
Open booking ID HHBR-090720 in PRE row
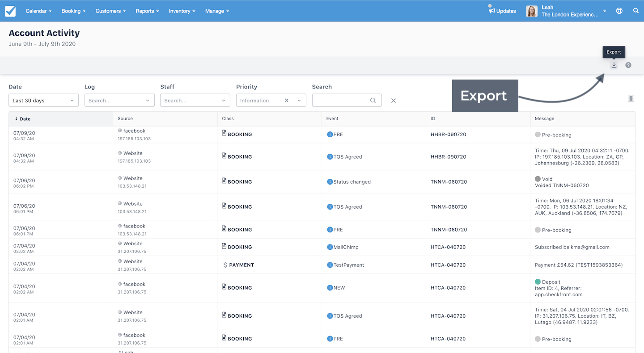point(448,134)
